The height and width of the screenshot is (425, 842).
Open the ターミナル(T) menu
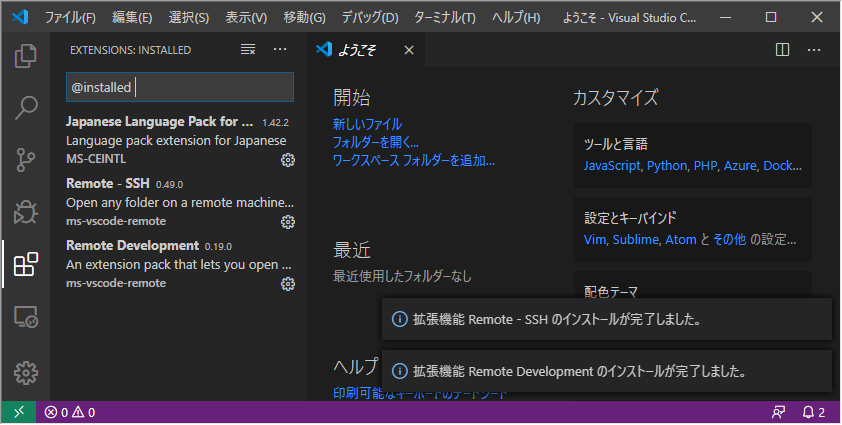pos(445,18)
